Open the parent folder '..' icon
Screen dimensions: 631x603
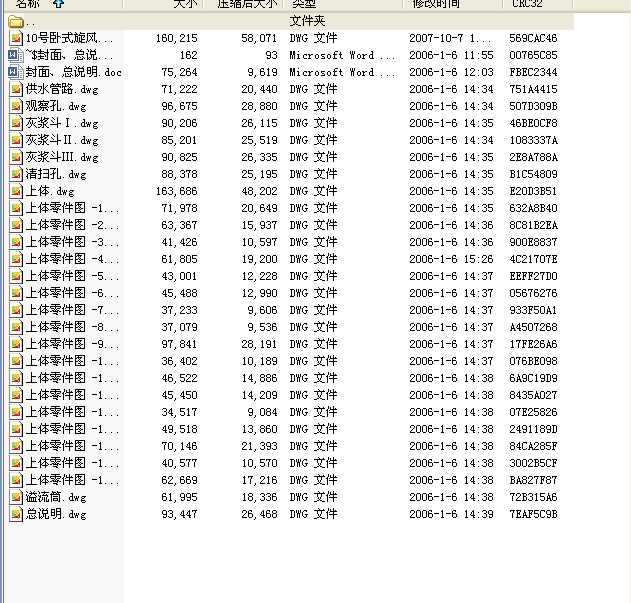tap(16, 21)
